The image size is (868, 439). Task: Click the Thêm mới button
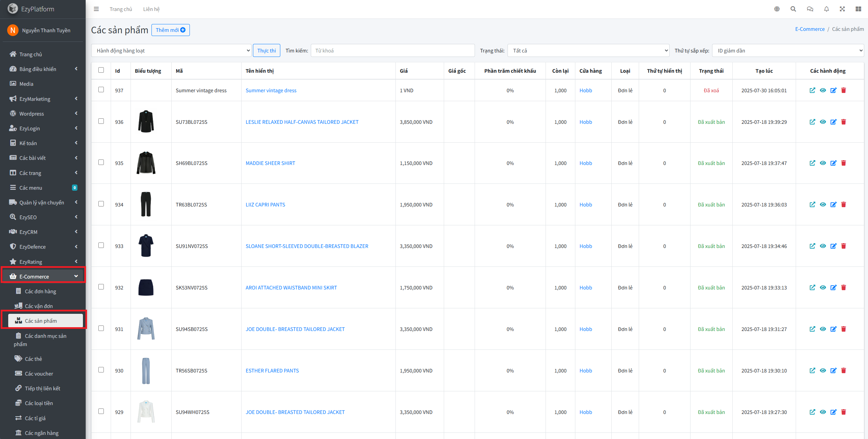point(170,30)
